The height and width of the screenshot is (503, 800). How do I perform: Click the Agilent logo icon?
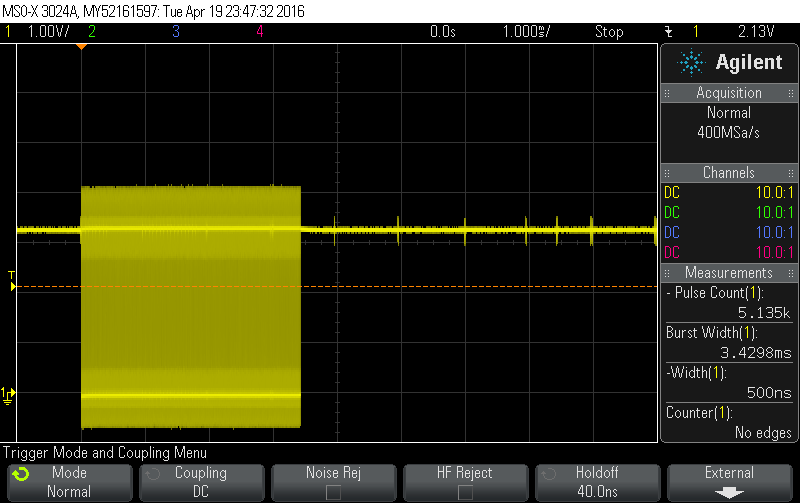click(691, 63)
